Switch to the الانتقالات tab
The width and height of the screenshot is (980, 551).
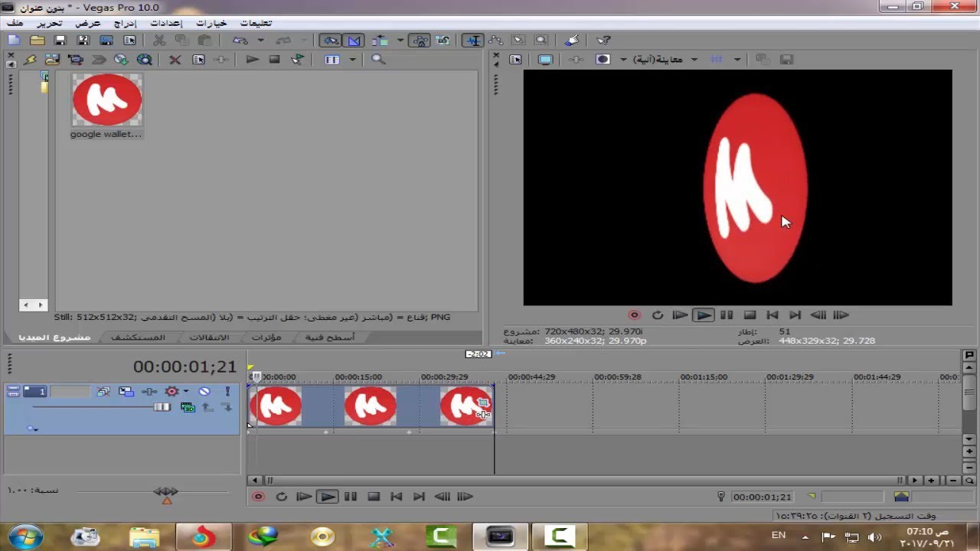click(x=209, y=337)
